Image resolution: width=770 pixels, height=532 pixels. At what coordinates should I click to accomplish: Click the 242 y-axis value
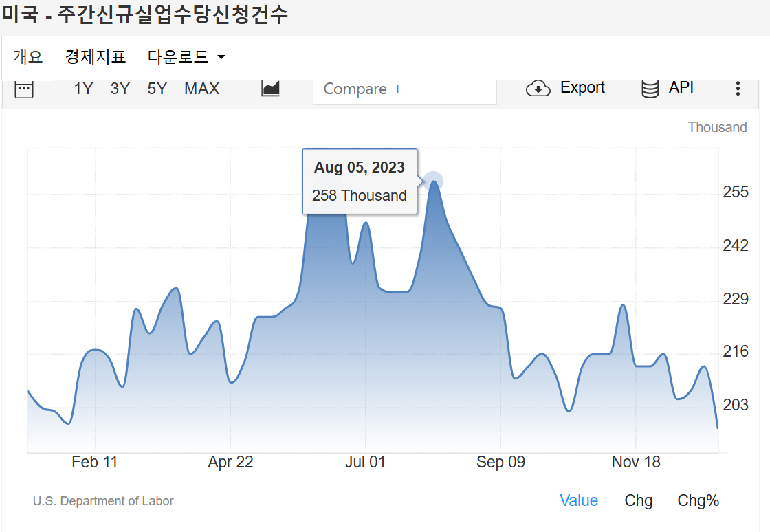tap(736, 245)
